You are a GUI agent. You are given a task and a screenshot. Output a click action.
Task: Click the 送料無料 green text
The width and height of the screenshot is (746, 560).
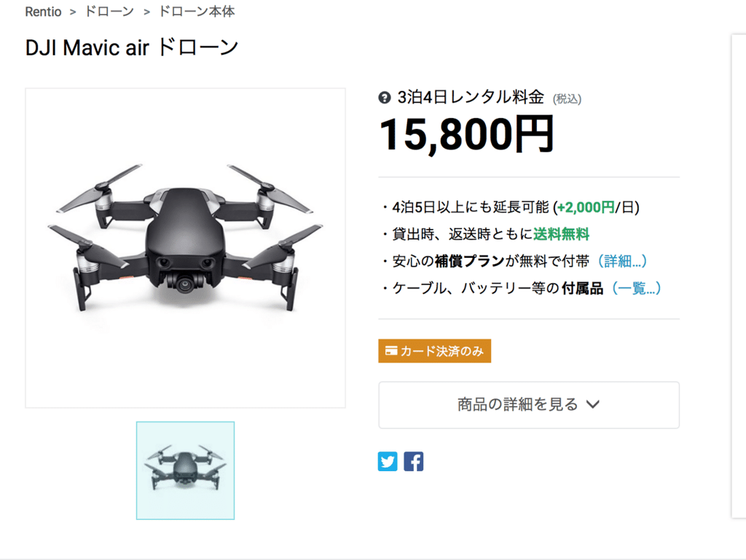(561, 234)
